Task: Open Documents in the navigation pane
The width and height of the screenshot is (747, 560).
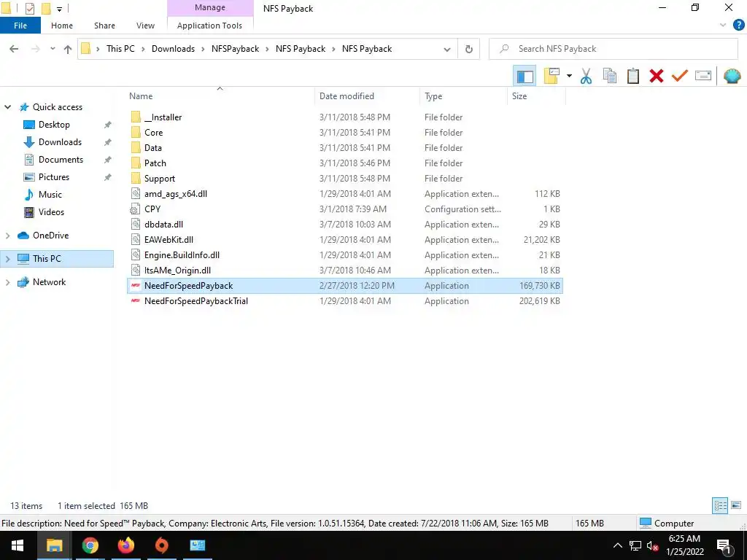Action: [61, 160]
